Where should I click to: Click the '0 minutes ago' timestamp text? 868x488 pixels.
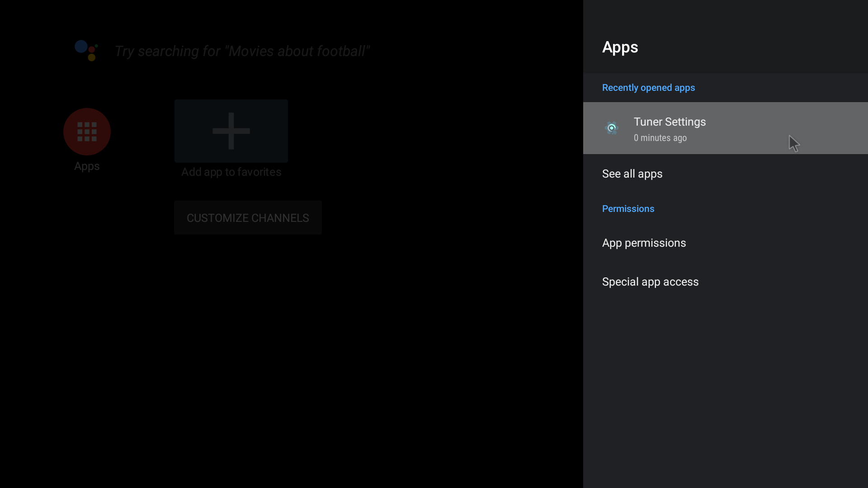660,138
